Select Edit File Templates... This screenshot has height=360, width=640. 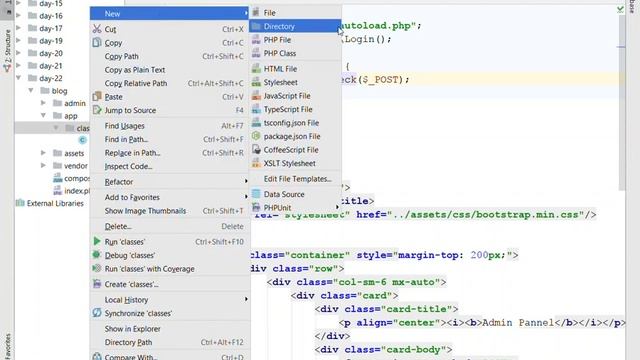pos(296,178)
